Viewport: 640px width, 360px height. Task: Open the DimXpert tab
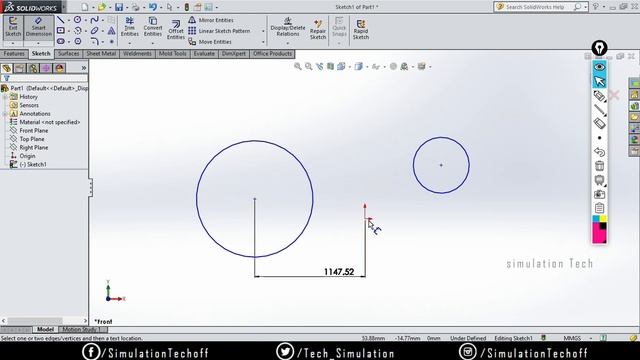(234, 54)
